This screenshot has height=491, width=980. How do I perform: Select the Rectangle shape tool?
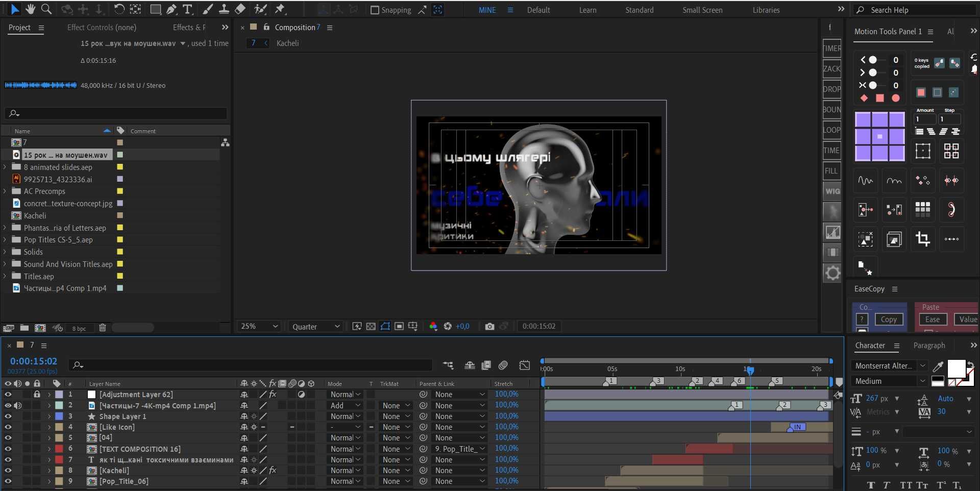coord(156,9)
